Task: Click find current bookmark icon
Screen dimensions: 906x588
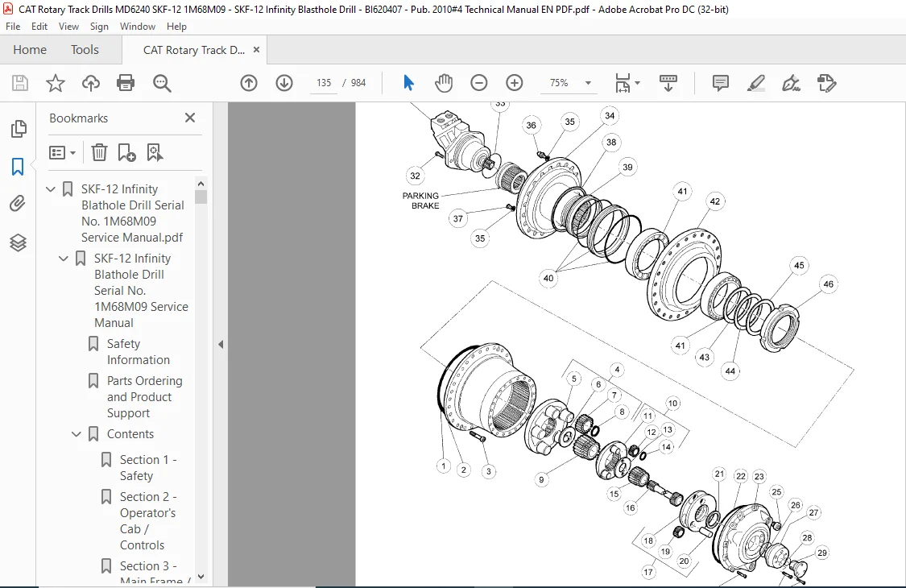Action: click(155, 152)
